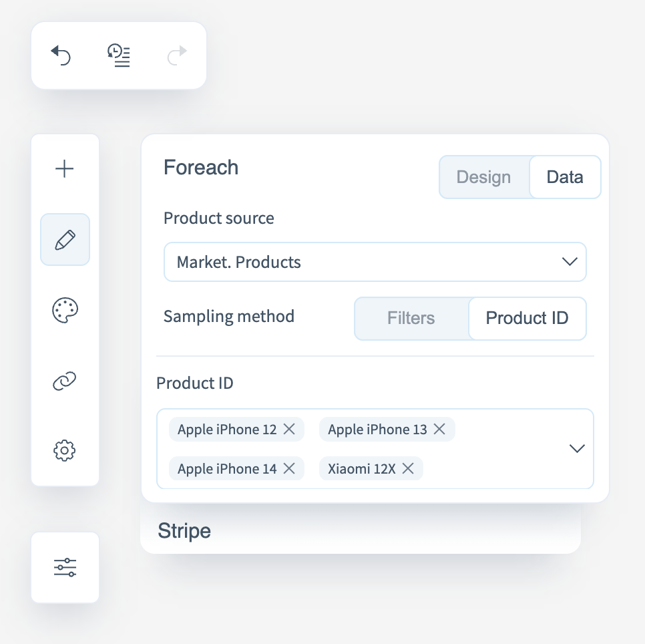The image size is (645, 644).
Task: Select Product ID sampling method
Action: pyautogui.click(x=527, y=318)
